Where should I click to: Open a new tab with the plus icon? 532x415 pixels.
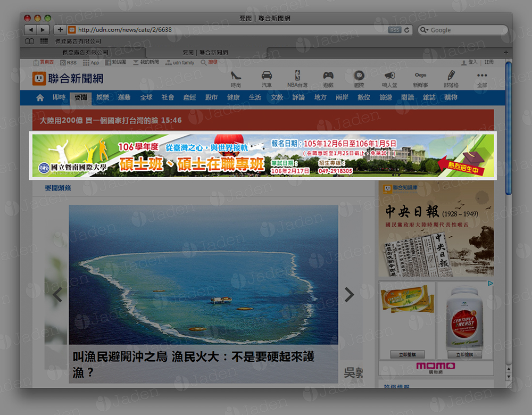(506, 53)
